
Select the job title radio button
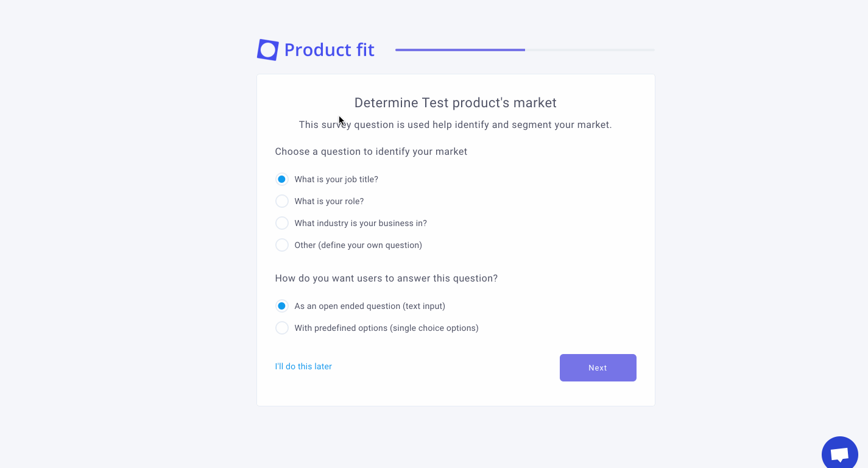(x=281, y=179)
